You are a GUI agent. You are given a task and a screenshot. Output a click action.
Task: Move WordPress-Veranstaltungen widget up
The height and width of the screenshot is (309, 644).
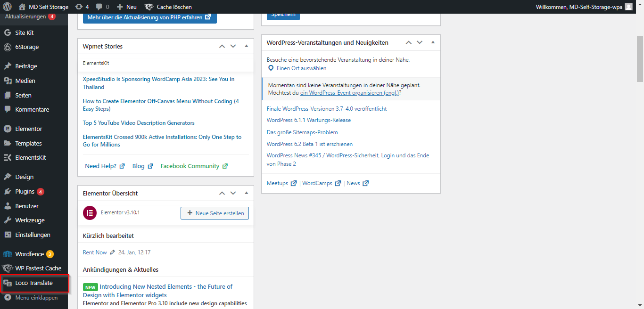409,42
